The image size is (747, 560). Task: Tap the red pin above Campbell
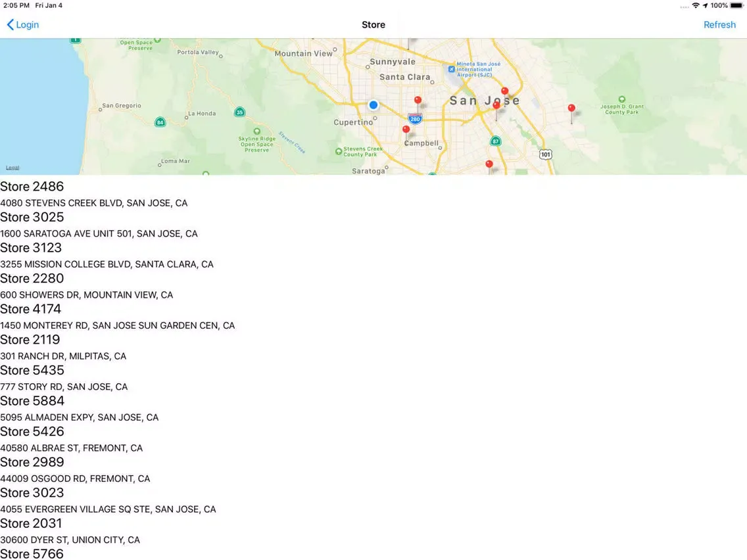406,129
